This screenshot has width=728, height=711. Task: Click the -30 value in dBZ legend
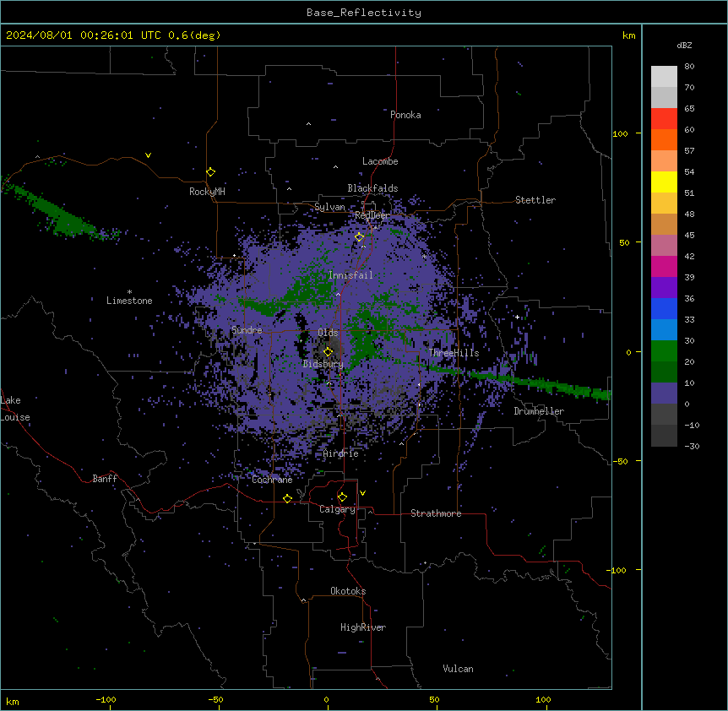click(692, 447)
